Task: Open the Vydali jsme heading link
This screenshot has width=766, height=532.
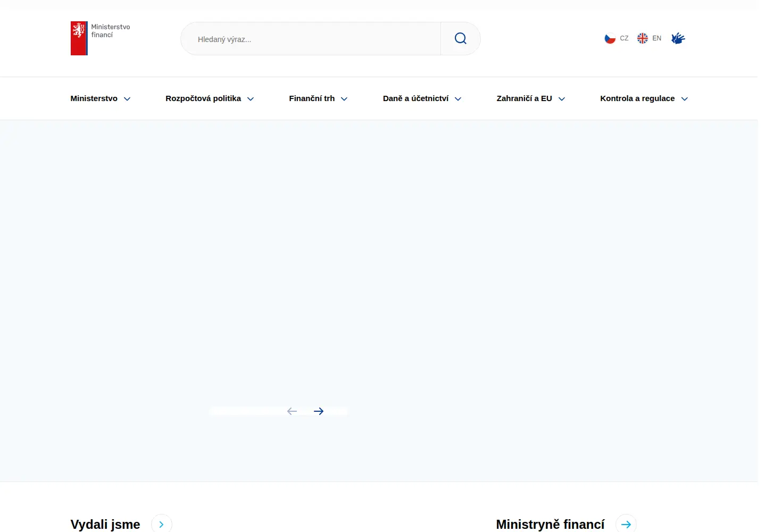Action: 105,524
